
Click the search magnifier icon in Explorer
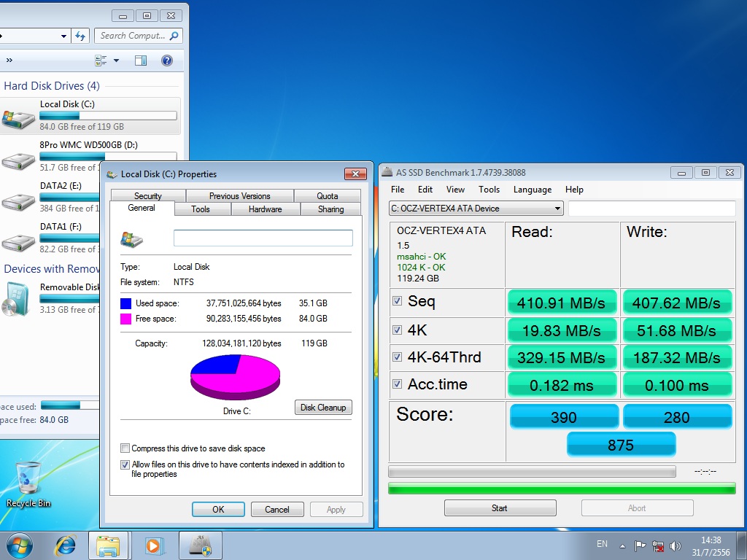tap(174, 36)
